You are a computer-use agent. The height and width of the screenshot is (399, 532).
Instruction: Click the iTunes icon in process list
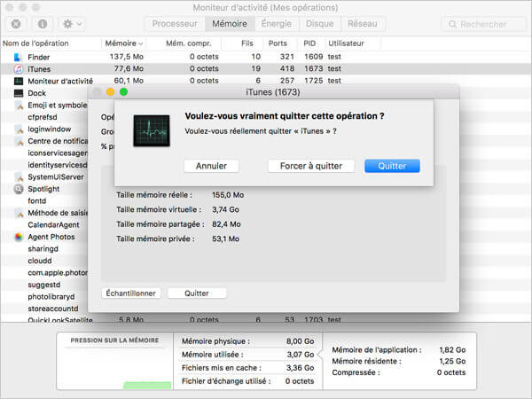(x=19, y=69)
